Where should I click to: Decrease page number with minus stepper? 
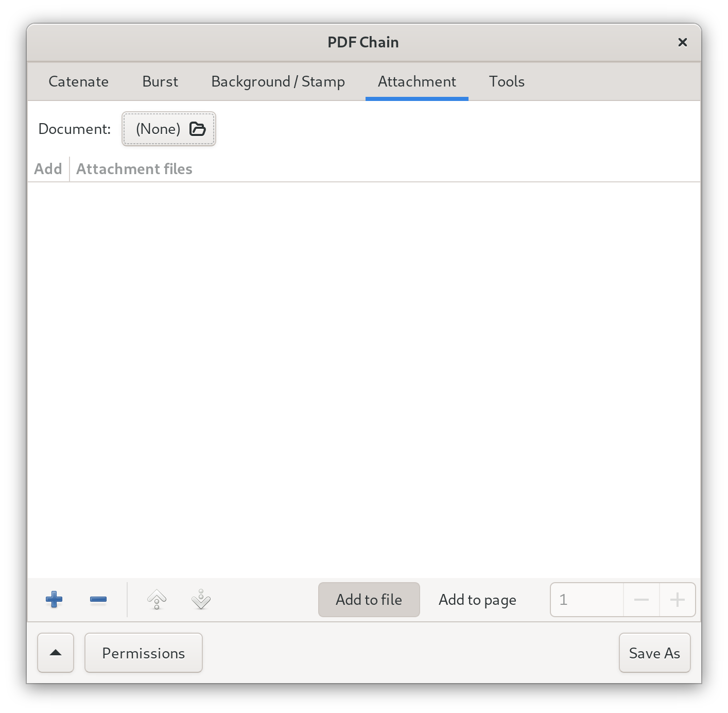pyautogui.click(x=642, y=600)
